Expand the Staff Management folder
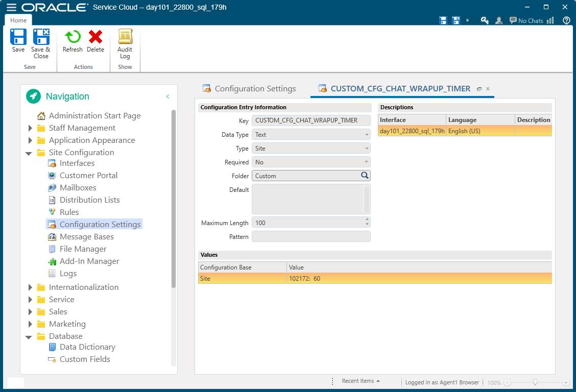The width and height of the screenshot is (576, 392). click(31, 128)
